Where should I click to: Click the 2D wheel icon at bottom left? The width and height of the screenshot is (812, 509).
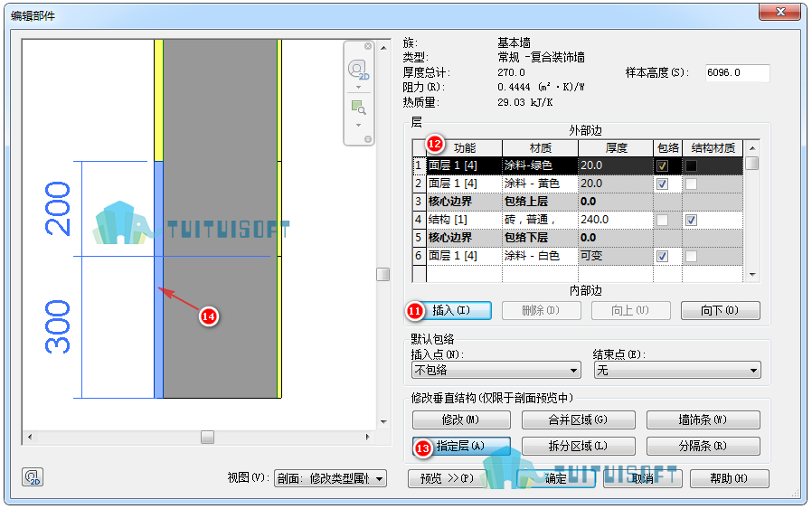(33, 476)
